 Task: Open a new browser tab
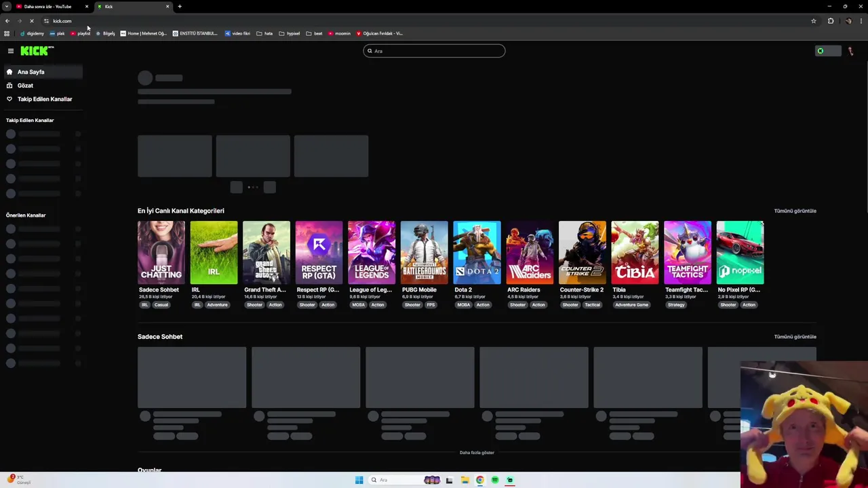[x=180, y=6]
